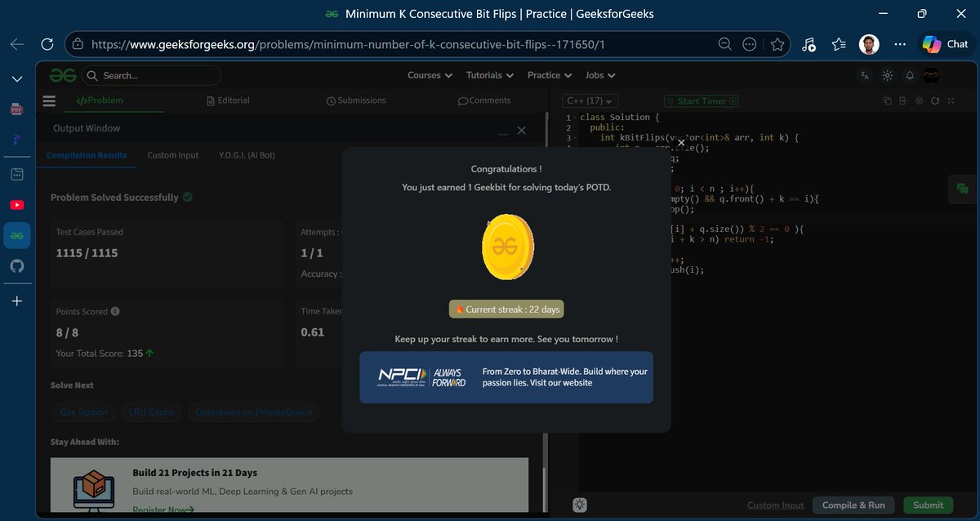980x521 pixels.
Task: Add page to favorites star icon
Action: click(x=777, y=44)
